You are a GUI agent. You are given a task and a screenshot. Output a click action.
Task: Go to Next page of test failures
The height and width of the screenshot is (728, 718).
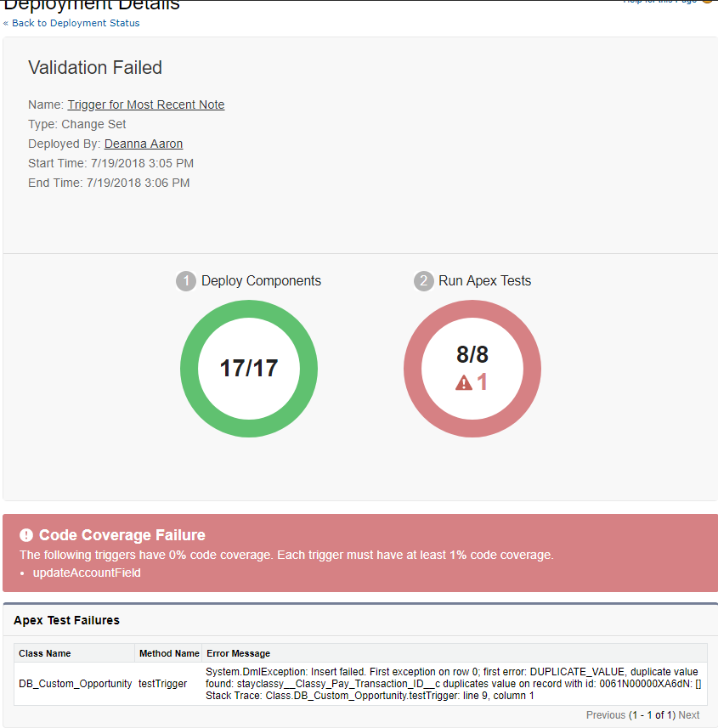tap(689, 715)
